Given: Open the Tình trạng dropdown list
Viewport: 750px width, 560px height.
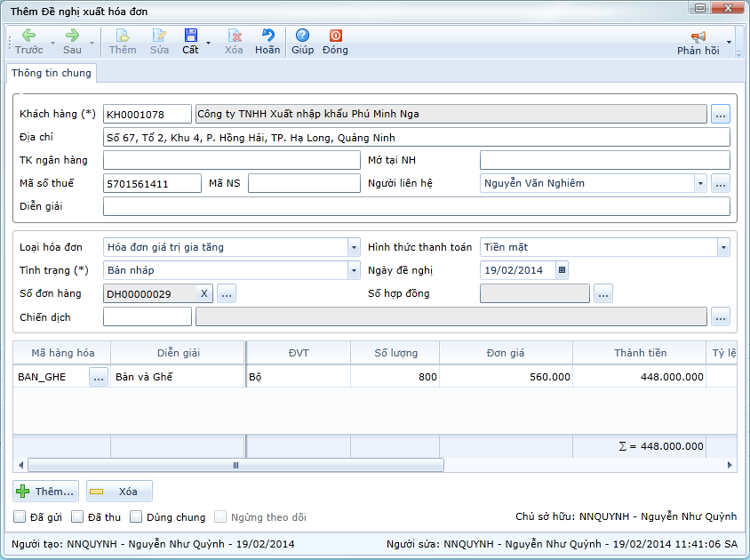Looking at the screenshot, I should click(x=353, y=270).
